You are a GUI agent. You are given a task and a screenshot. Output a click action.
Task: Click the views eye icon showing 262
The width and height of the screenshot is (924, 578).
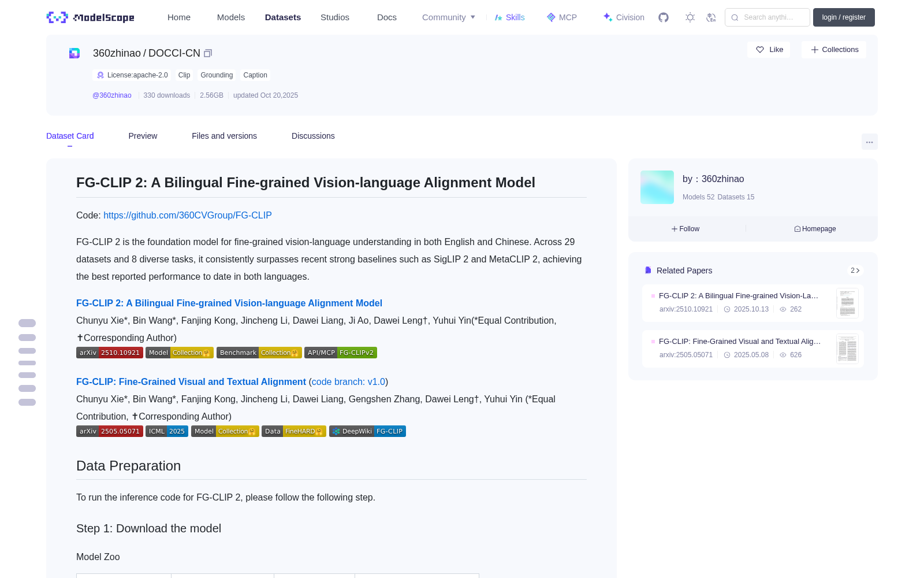pyautogui.click(x=783, y=309)
